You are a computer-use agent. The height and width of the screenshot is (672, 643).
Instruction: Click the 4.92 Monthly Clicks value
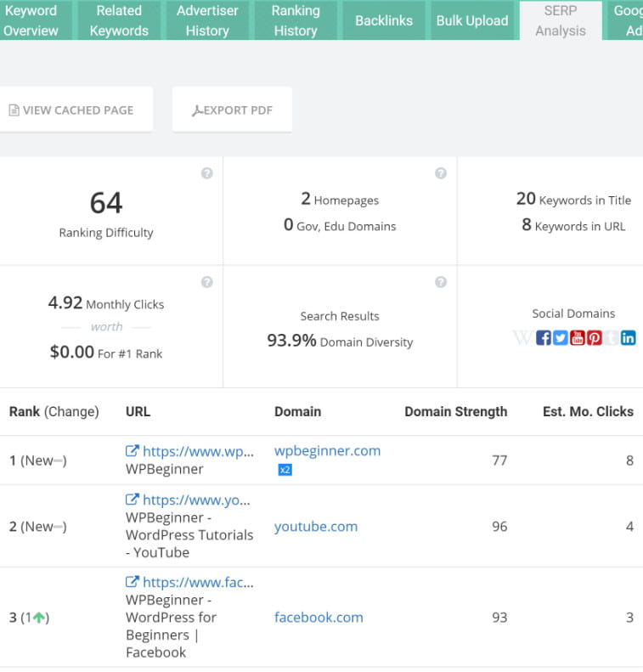[x=65, y=303]
